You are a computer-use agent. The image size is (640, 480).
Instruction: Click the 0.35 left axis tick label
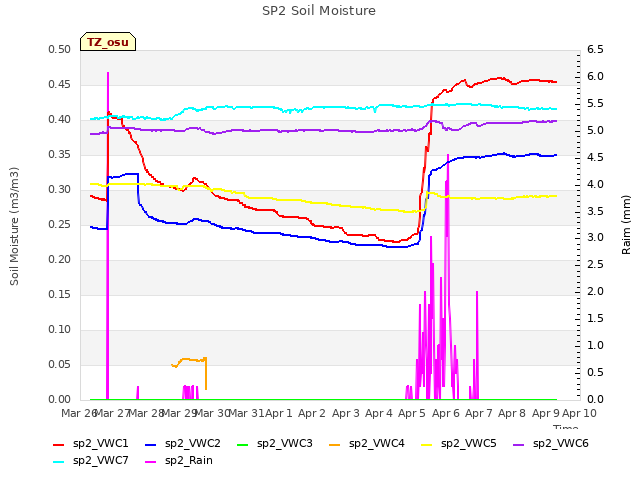60,154
